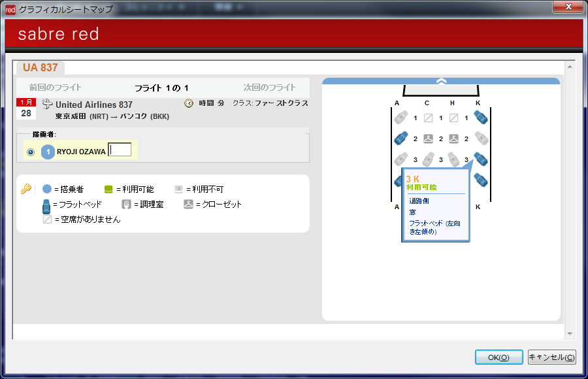Click the no-seat placeholder at 1C
The width and height of the screenshot is (588, 379).
point(428,118)
